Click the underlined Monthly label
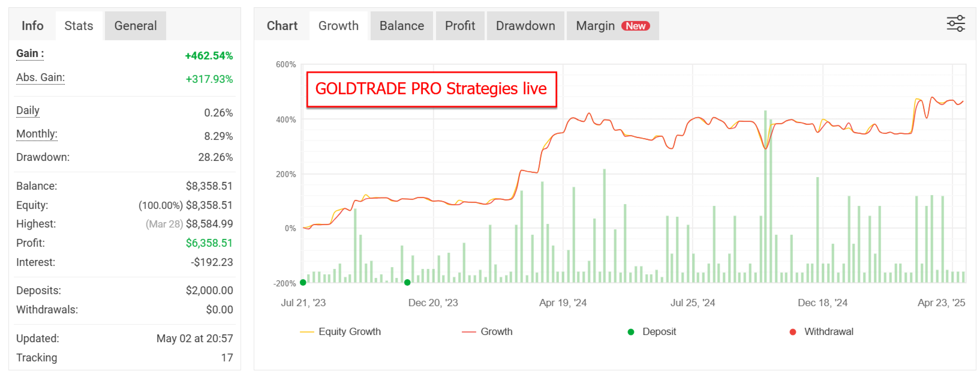The height and width of the screenshot is (374, 980). 37,134
